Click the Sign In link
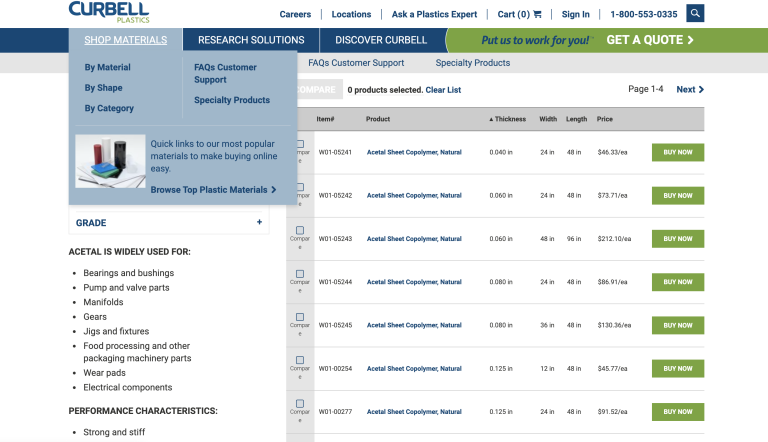The image size is (768, 442). pyautogui.click(x=576, y=14)
